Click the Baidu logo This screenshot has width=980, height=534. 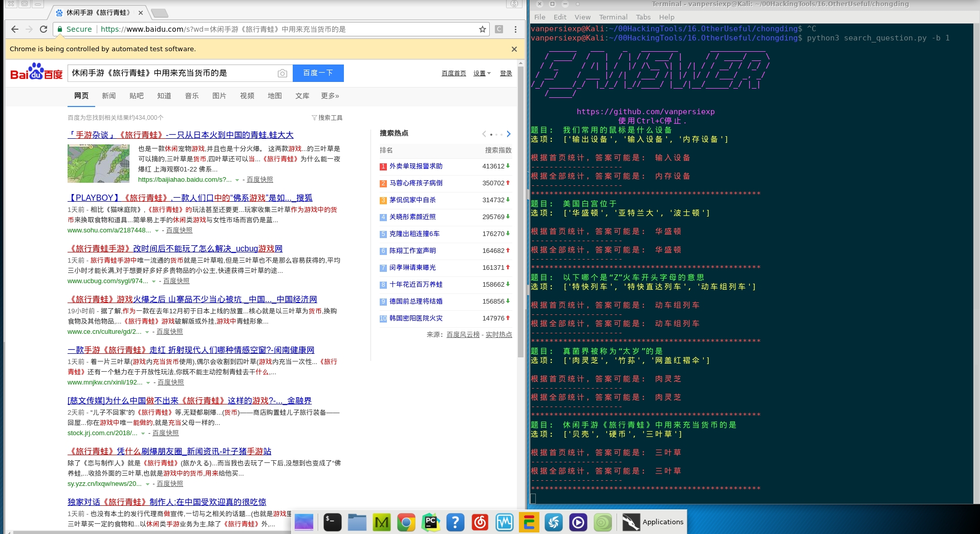(x=36, y=73)
